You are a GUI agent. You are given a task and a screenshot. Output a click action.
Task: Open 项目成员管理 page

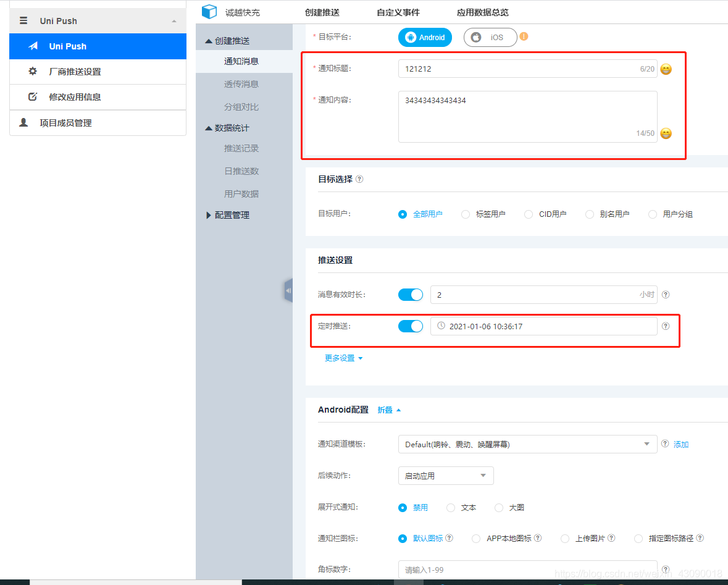point(98,123)
